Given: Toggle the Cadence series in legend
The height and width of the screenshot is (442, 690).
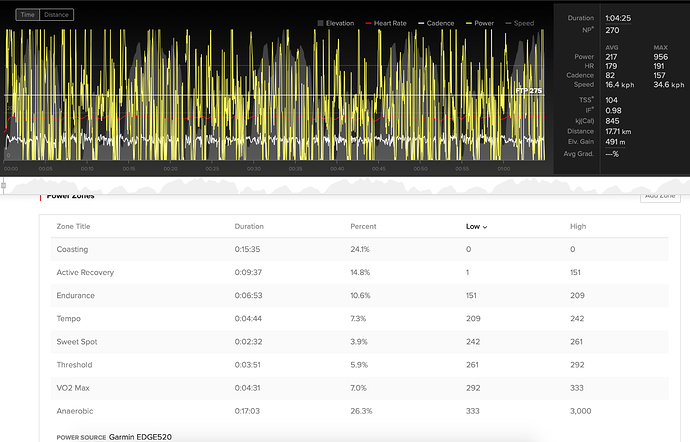Looking at the screenshot, I should pyautogui.click(x=436, y=23).
